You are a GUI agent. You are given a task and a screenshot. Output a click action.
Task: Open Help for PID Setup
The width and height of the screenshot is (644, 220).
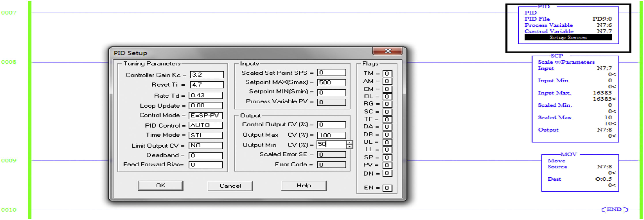click(304, 186)
